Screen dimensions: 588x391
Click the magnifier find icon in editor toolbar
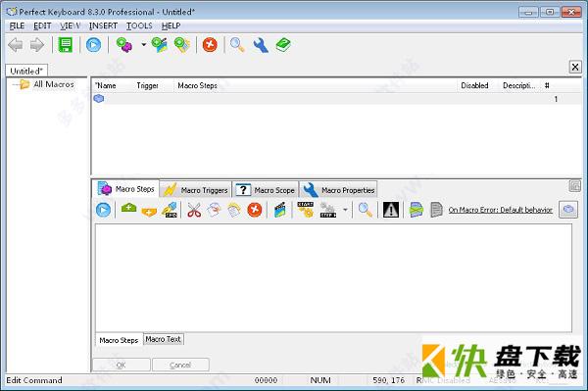point(365,210)
